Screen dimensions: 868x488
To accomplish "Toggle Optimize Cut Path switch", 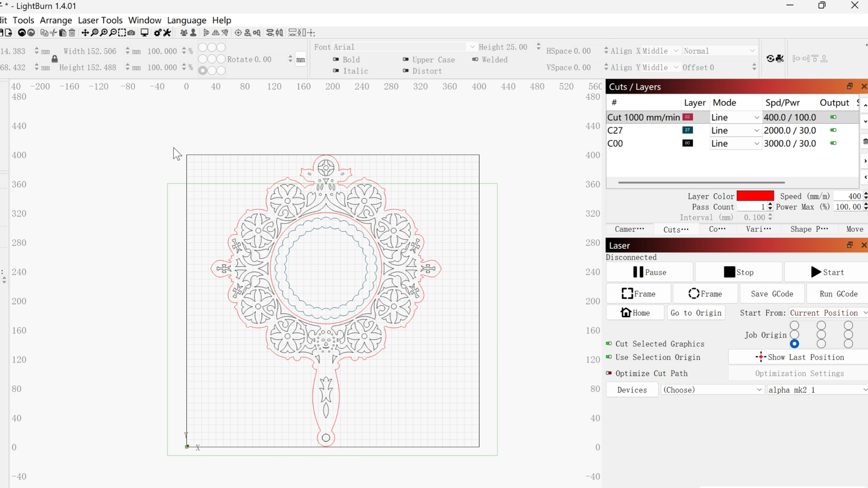I will (609, 373).
